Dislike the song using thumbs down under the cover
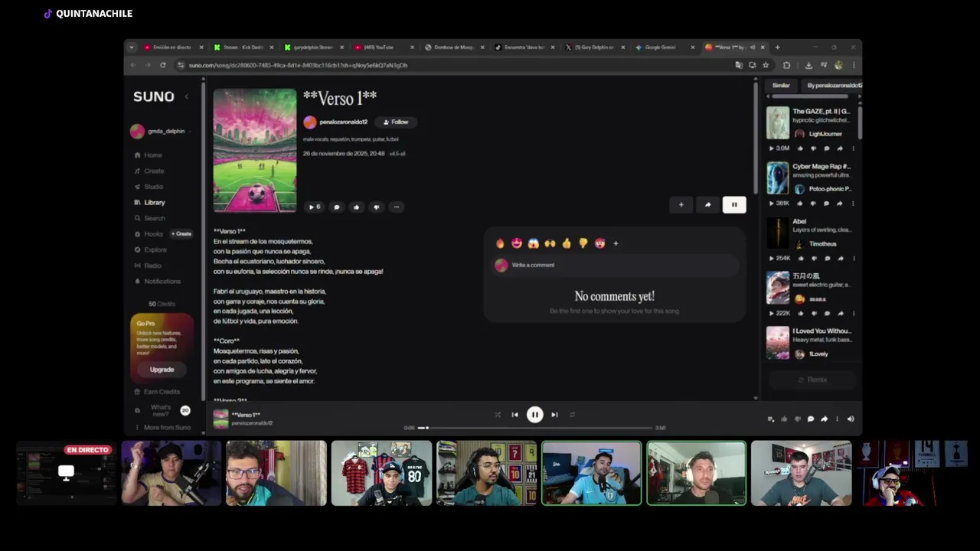 point(376,207)
